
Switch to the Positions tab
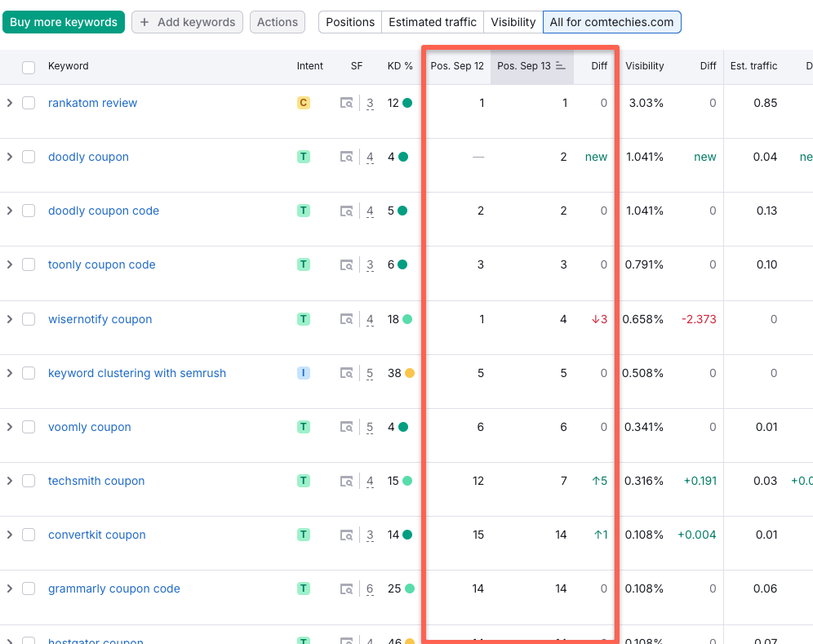[x=350, y=22]
